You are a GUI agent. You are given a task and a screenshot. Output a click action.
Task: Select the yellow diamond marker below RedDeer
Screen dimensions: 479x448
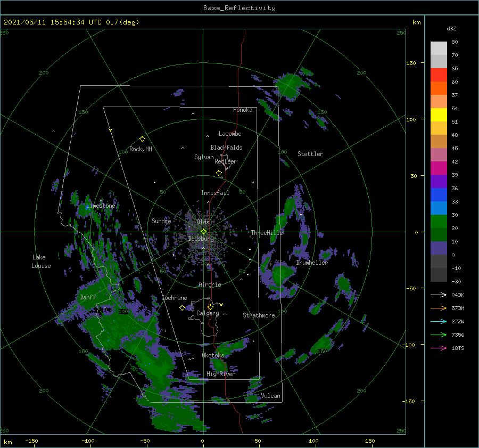(219, 173)
